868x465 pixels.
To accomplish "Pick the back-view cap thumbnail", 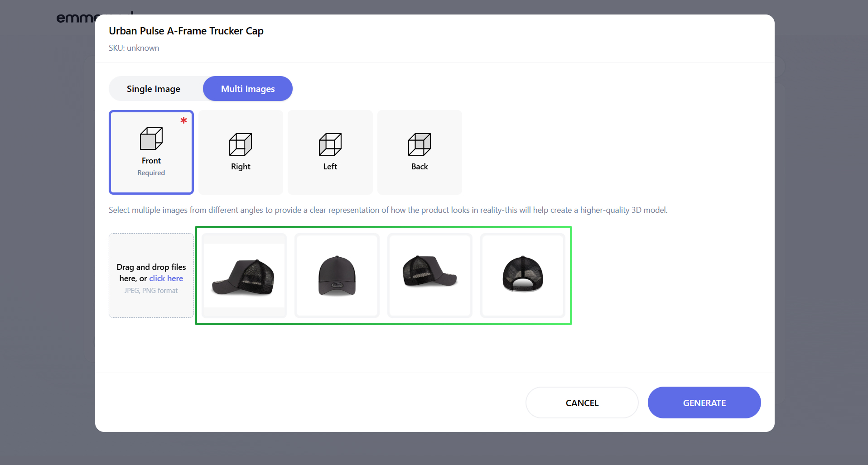I will pyautogui.click(x=523, y=275).
